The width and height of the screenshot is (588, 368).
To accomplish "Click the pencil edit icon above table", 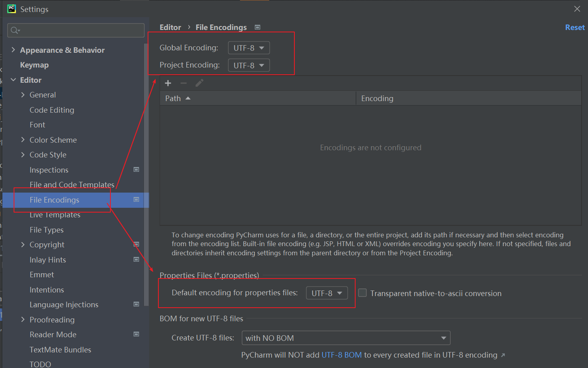I will (199, 83).
